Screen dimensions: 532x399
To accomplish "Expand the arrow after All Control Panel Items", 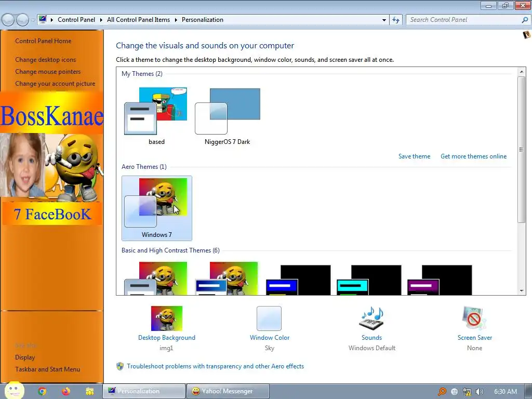I will 176,20.
